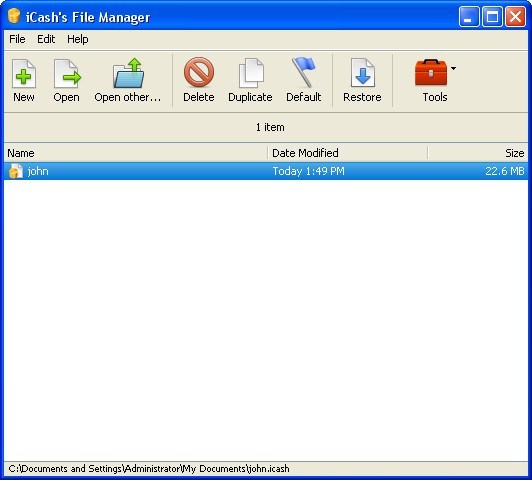
Task: Click the john.icash file path in status bar
Action: pos(149,469)
